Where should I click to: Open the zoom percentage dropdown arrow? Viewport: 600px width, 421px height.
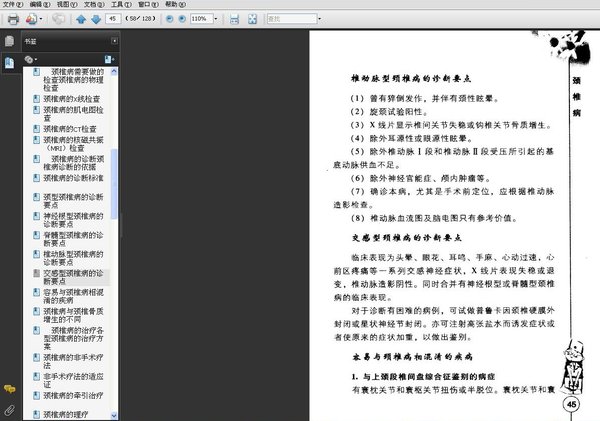coord(216,19)
